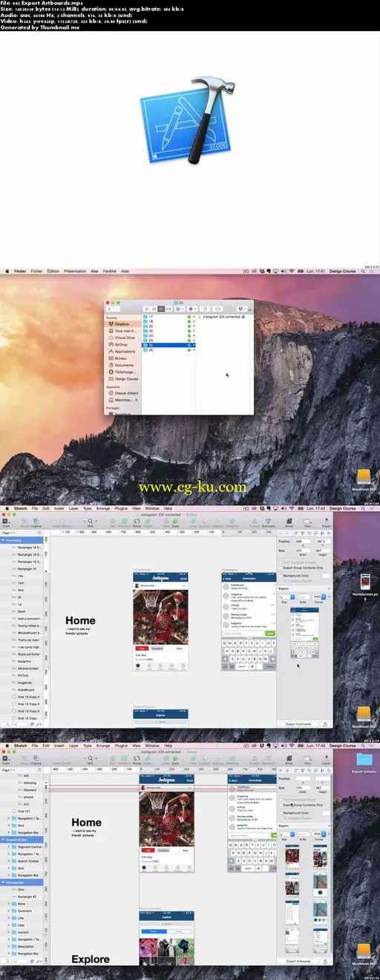Image resolution: width=380 pixels, height=980 pixels.
Task: Select the Instagram iOS corrected file in Finder
Action: point(223,317)
